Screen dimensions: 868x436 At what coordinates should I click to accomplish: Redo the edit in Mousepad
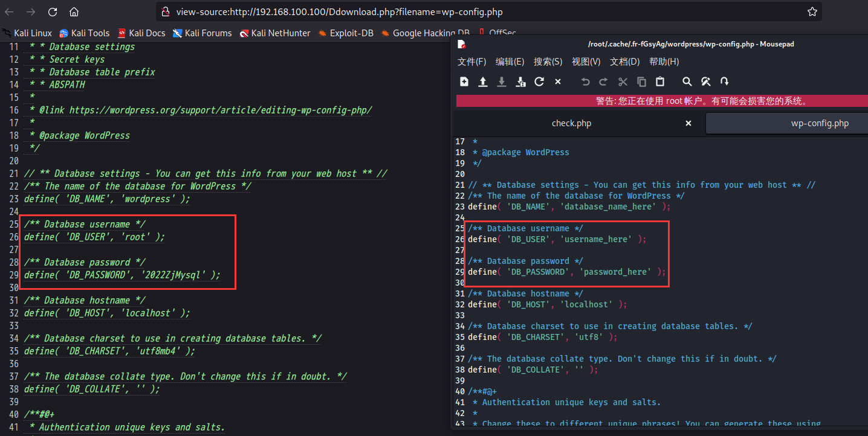coord(603,82)
